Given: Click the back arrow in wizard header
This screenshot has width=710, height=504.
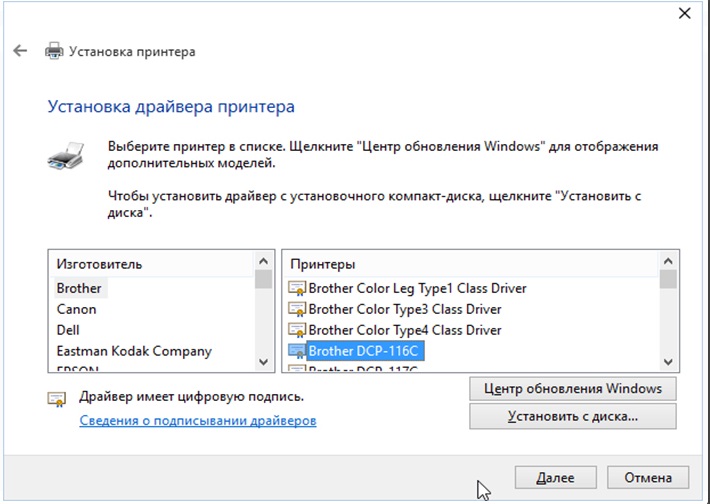Looking at the screenshot, I should [20, 51].
